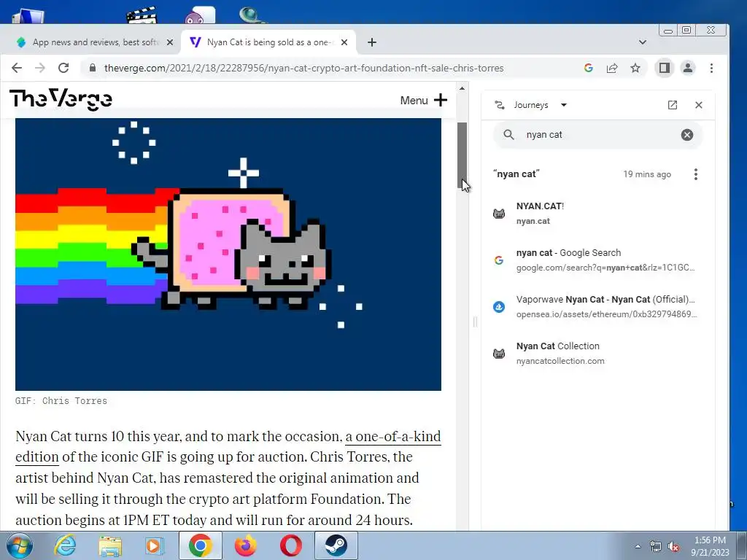Close the Nyan Cat tab
Screen dimensions: 747x560
pyautogui.click(x=344, y=42)
